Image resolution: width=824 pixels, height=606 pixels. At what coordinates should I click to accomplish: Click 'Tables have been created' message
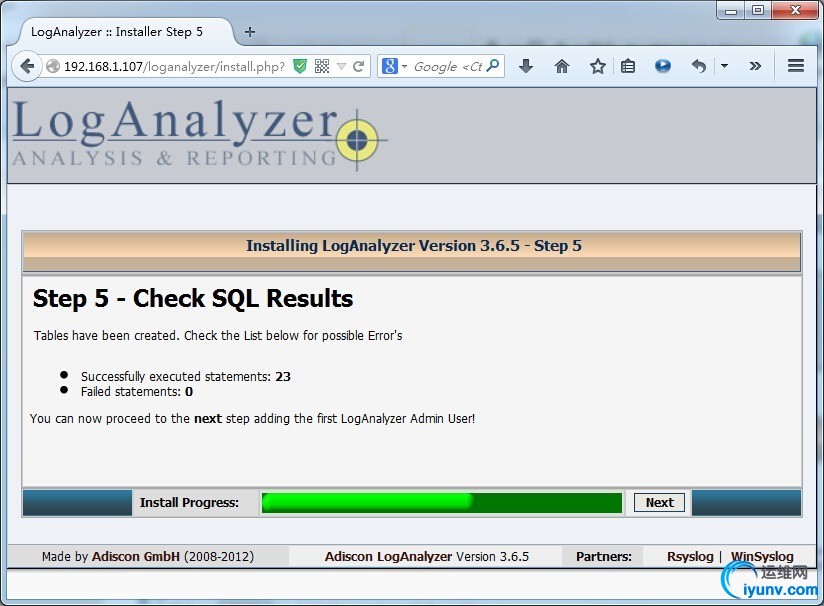pos(218,335)
